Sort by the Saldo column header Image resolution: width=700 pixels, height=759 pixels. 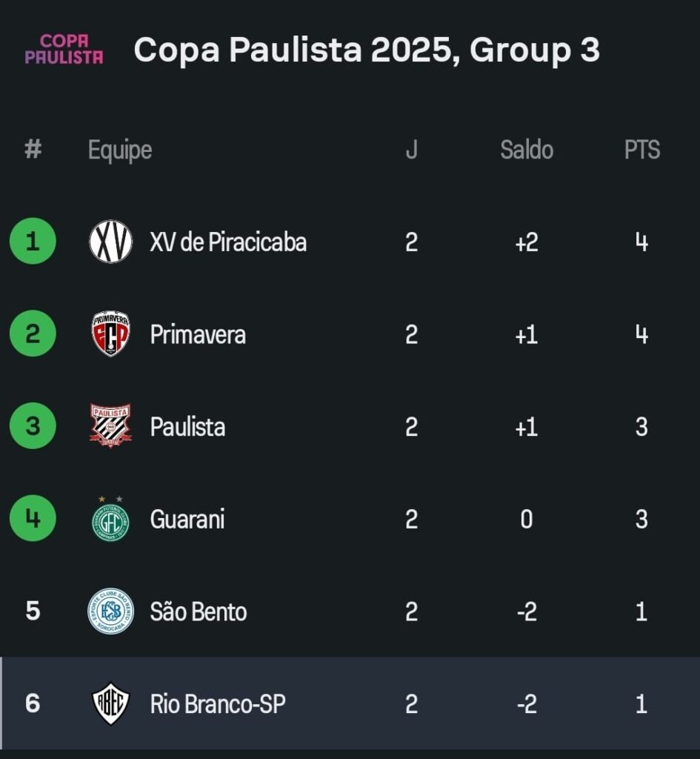tap(527, 150)
